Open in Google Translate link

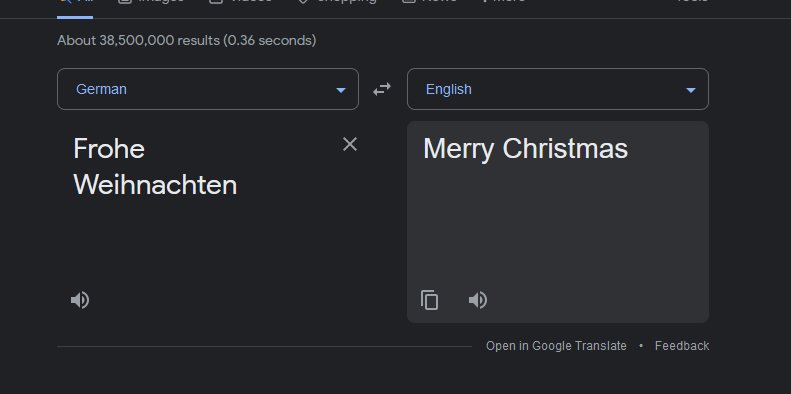[556, 346]
